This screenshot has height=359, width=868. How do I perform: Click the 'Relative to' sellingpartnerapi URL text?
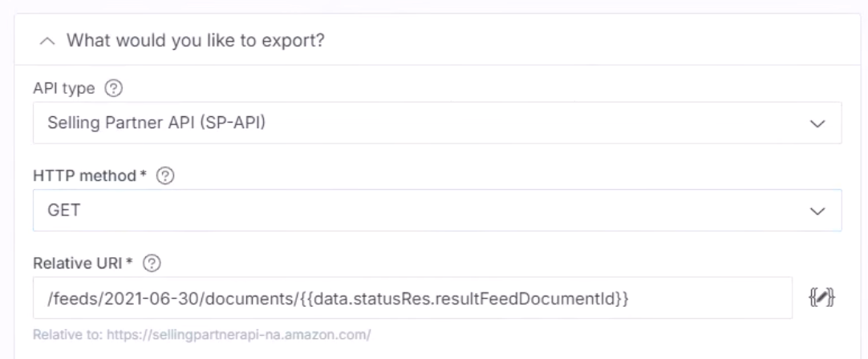(x=238, y=335)
